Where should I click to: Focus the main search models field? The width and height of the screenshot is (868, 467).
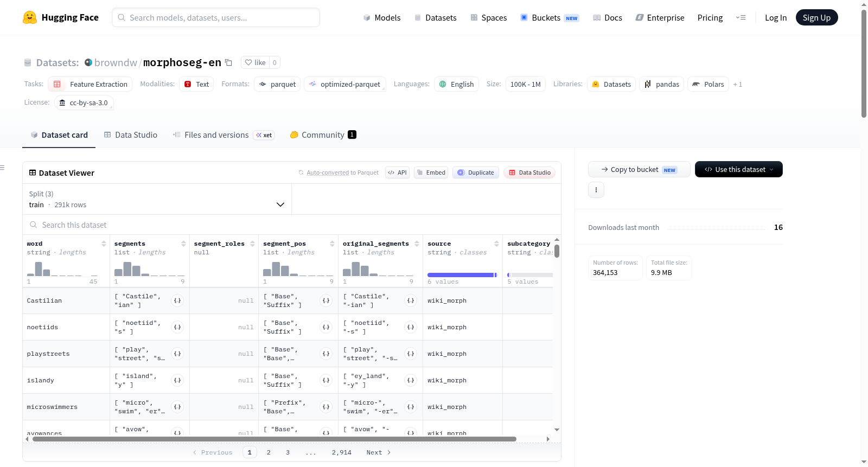click(216, 17)
